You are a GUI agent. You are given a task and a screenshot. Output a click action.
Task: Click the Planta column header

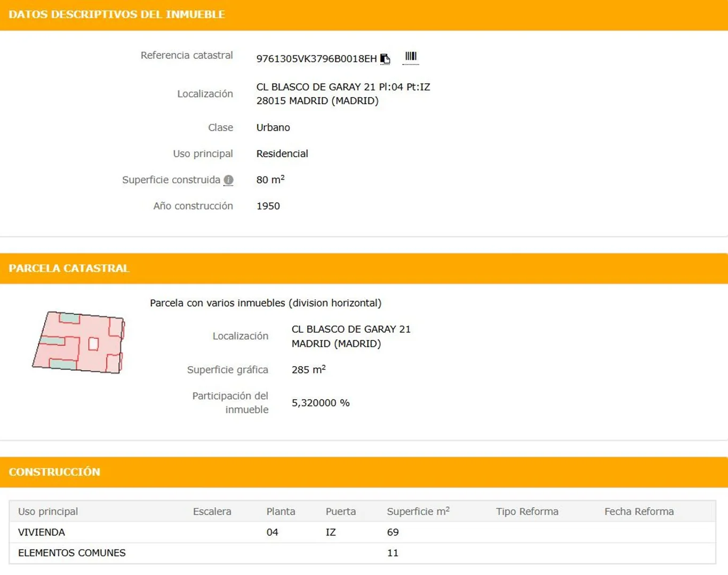(x=281, y=512)
